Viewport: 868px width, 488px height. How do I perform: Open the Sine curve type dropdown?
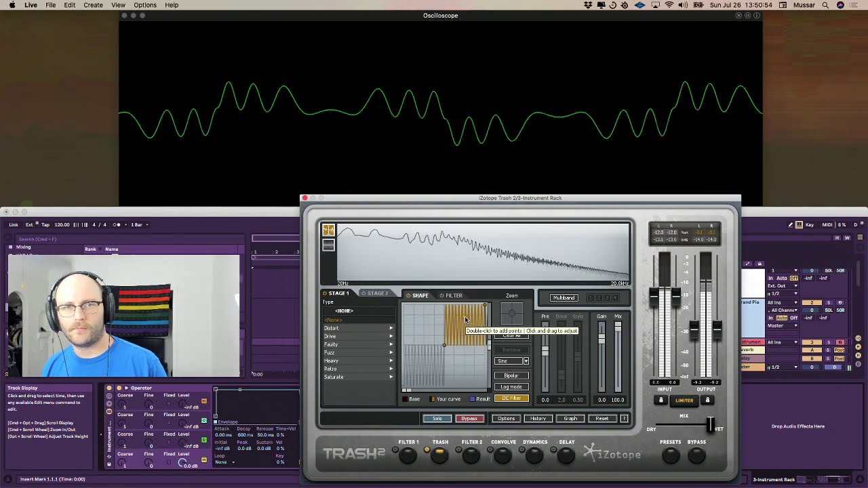(x=511, y=361)
